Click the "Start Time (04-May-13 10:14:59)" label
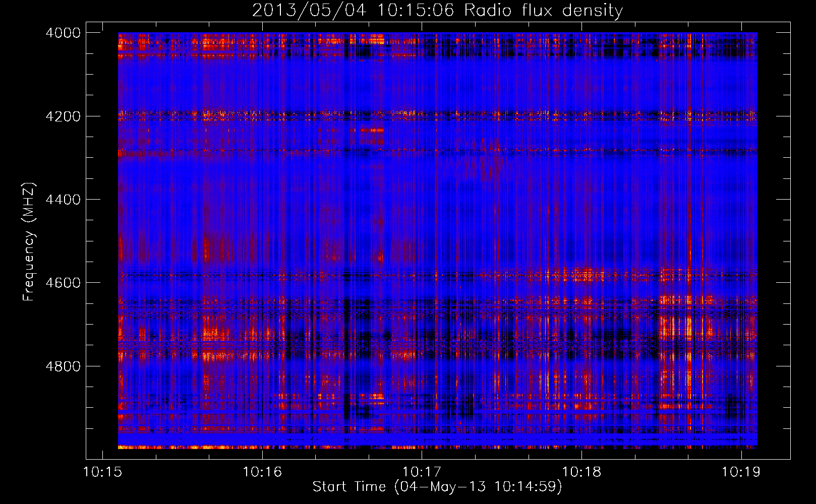Image resolution: width=816 pixels, height=504 pixels. pyautogui.click(x=437, y=487)
